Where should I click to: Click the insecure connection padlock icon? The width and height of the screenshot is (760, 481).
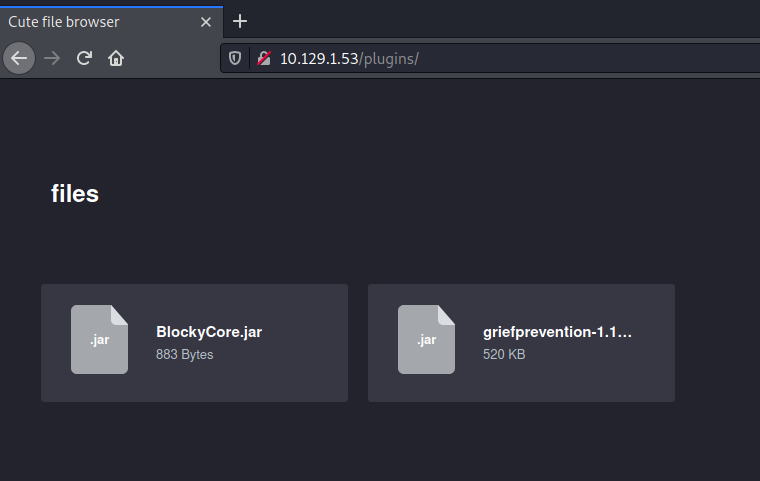264,59
